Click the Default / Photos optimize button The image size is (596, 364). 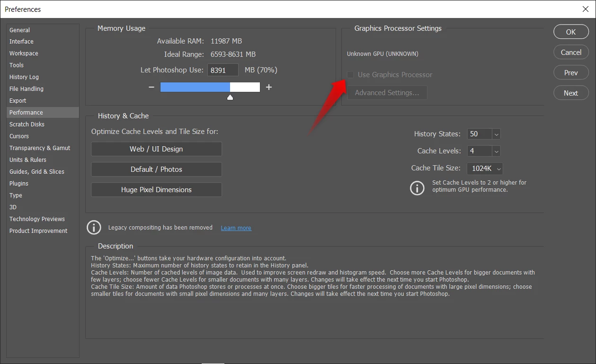(x=156, y=169)
